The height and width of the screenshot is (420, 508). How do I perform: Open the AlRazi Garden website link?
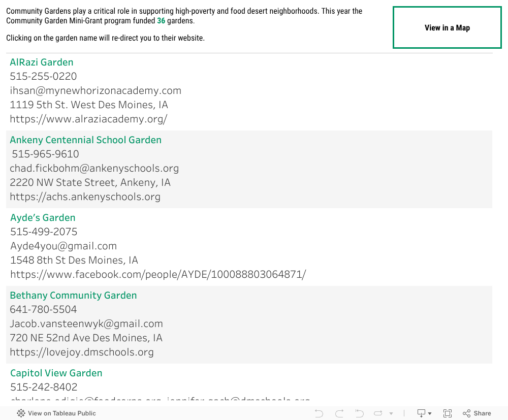(42, 62)
